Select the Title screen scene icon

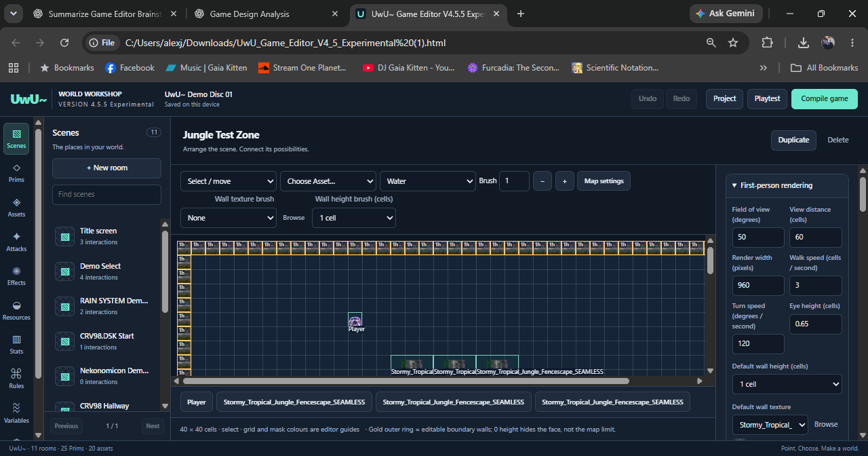click(64, 236)
